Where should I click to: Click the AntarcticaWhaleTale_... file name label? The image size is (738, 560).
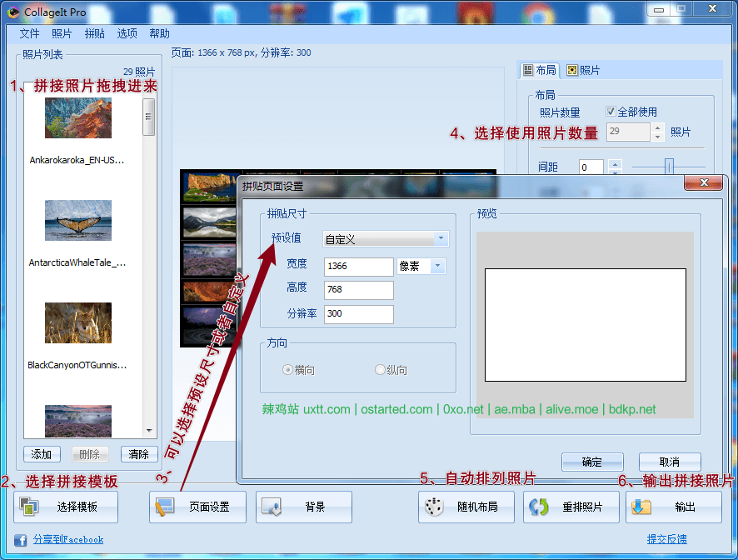[77, 262]
